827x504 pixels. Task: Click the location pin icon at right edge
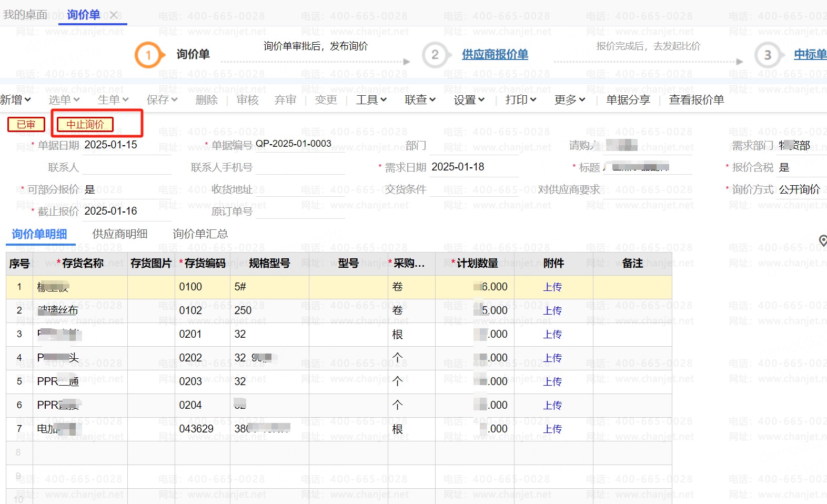[823, 241]
